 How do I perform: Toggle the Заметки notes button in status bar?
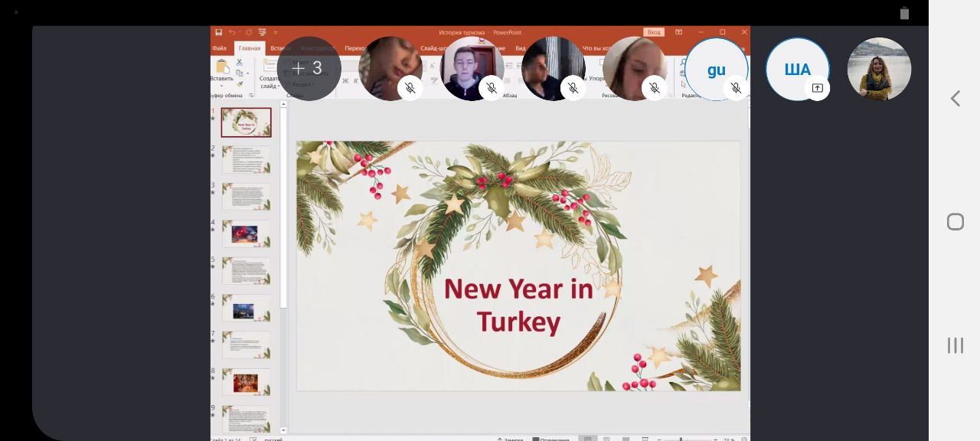510,439
